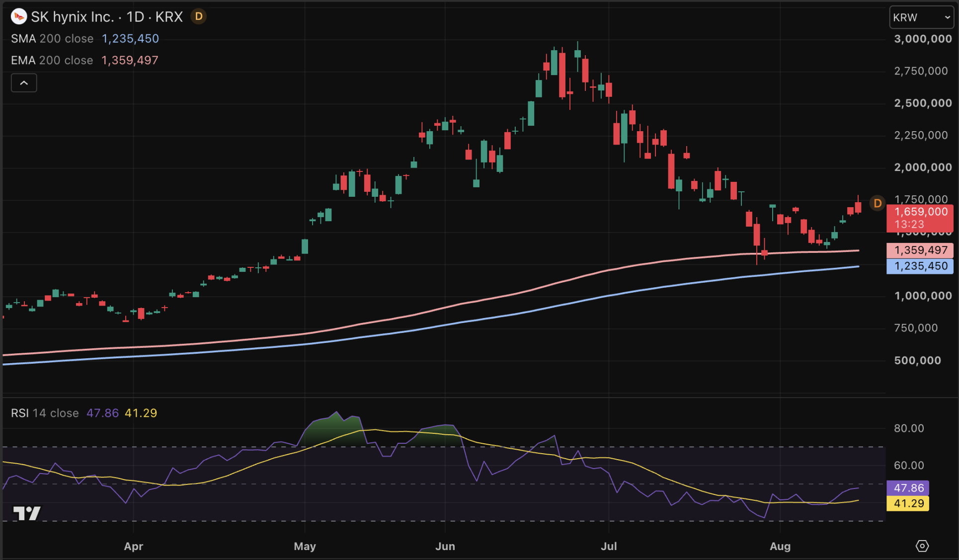Click the orange D marker near the latest candle
This screenshot has height=560, width=959.
(x=878, y=203)
